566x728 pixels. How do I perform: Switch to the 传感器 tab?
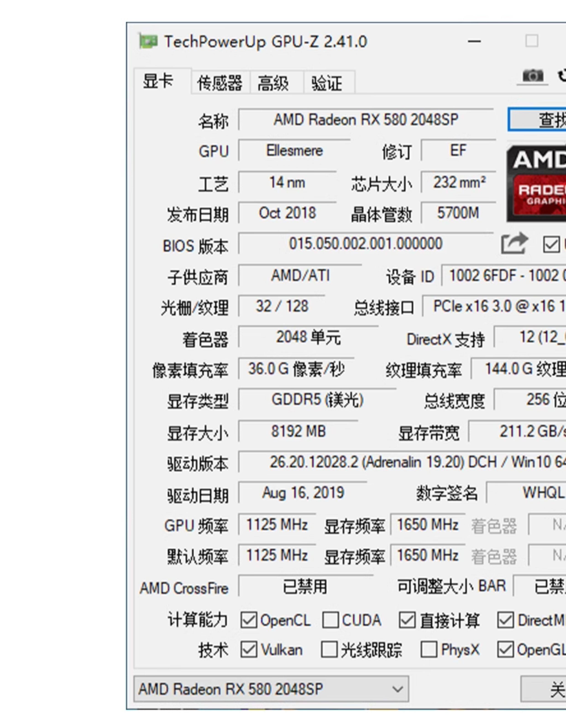click(220, 83)
